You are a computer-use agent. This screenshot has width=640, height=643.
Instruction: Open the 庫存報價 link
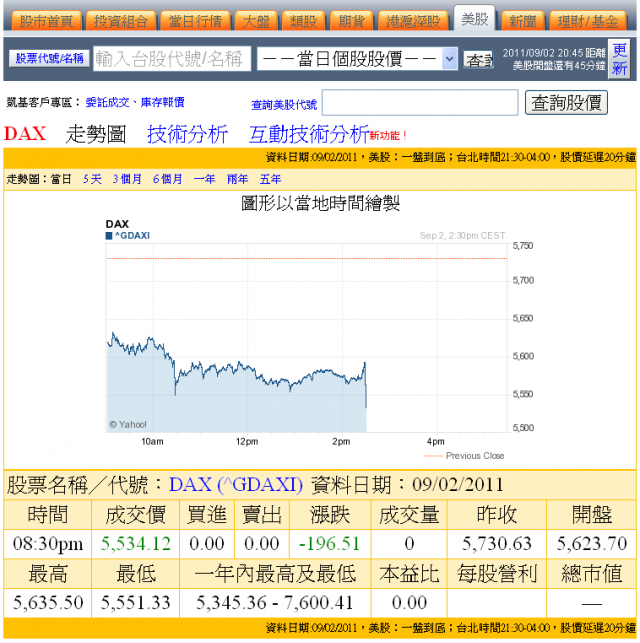(x=162, y=102)
